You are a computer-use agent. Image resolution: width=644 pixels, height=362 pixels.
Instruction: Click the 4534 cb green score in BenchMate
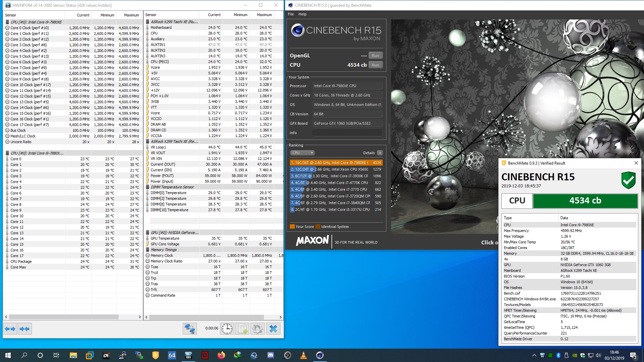(585, 201)
